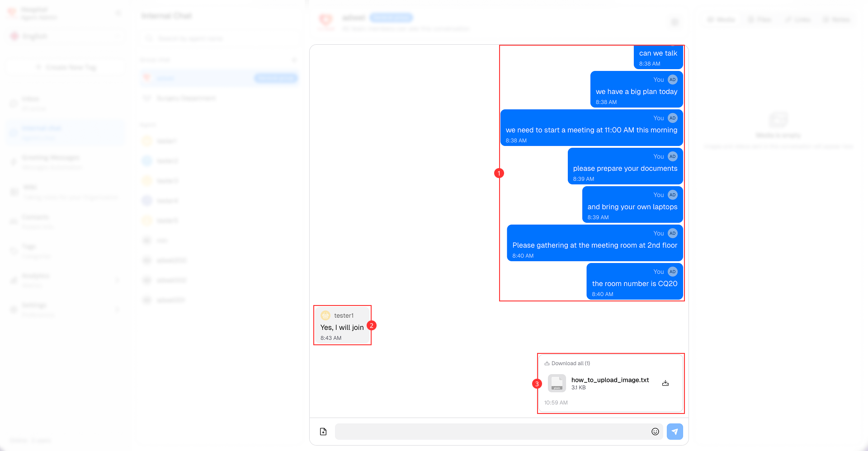Click the red annotation marker numbered 1
868x451 pixels.
click(x=499, y=173)
